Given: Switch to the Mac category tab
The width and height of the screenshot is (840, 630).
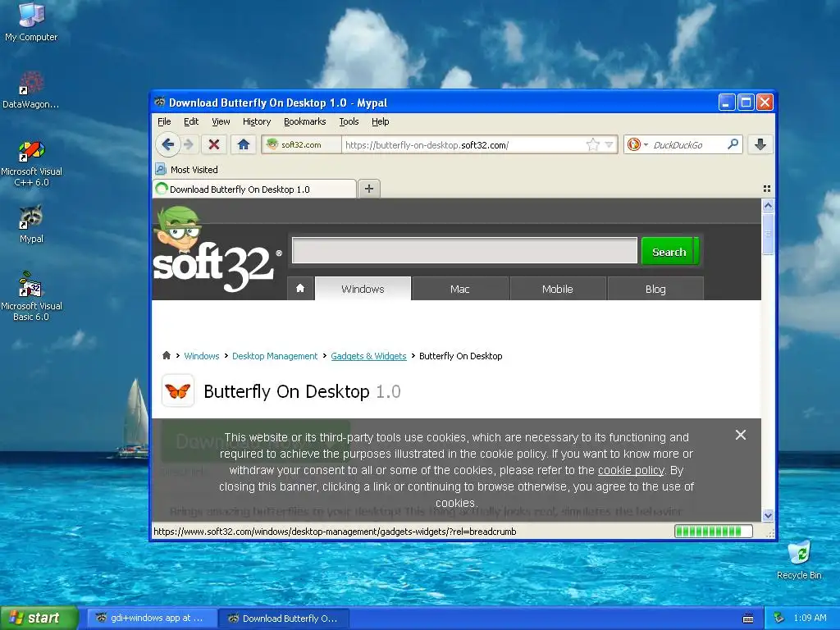Looking at the screenshot, I should tap(459, 289).
